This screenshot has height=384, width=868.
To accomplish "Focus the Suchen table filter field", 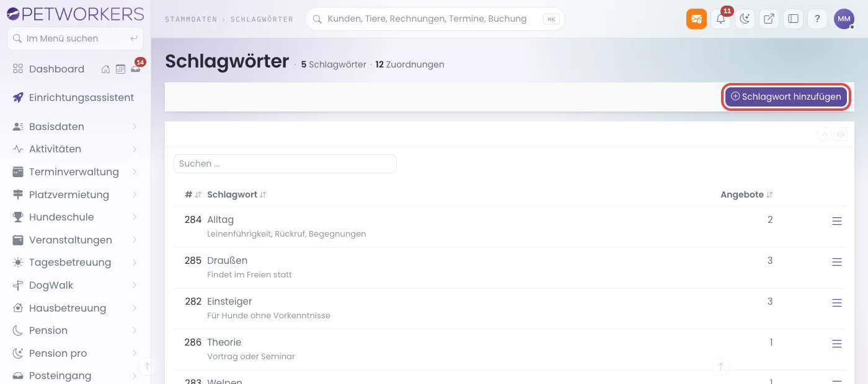I will 285,164.
